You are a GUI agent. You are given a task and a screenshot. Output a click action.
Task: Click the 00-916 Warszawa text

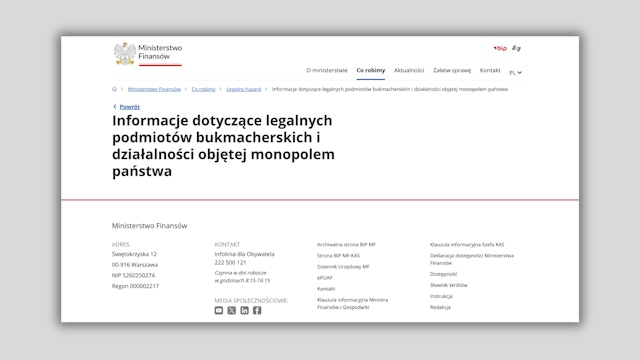coord(135,264)
